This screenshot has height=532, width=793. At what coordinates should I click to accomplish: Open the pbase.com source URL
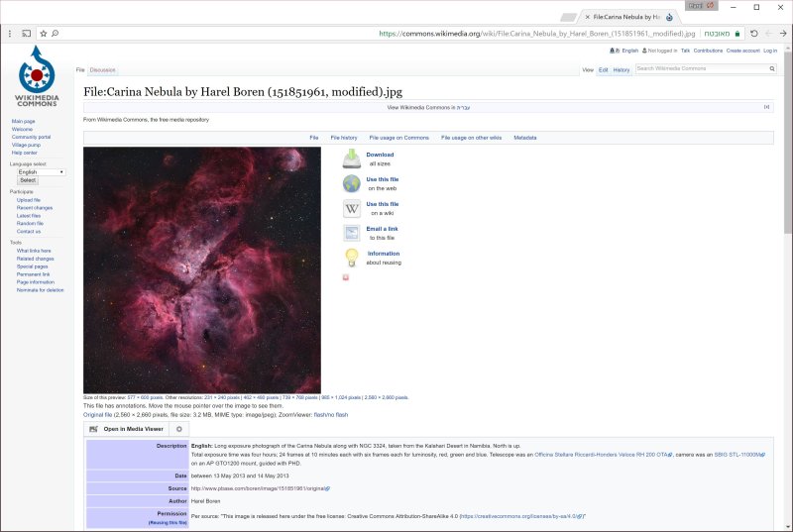click(260, 488)
